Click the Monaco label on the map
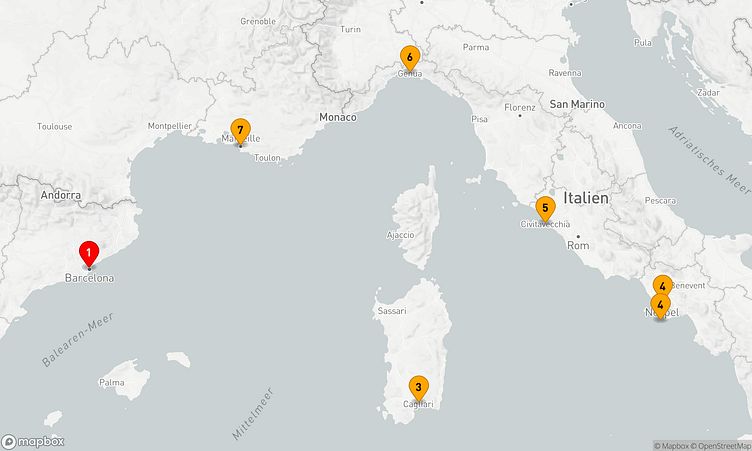Viewport: 752px width, 451px height. point(337,118)
